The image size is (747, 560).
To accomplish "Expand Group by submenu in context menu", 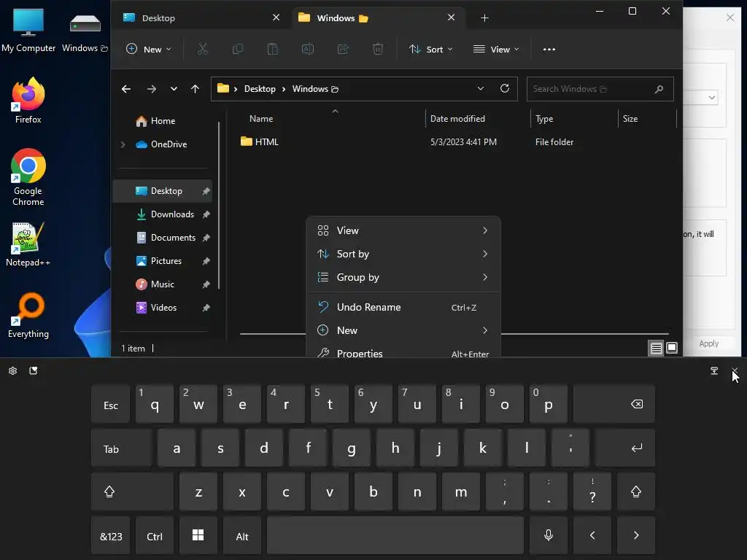I will (403, 277).
